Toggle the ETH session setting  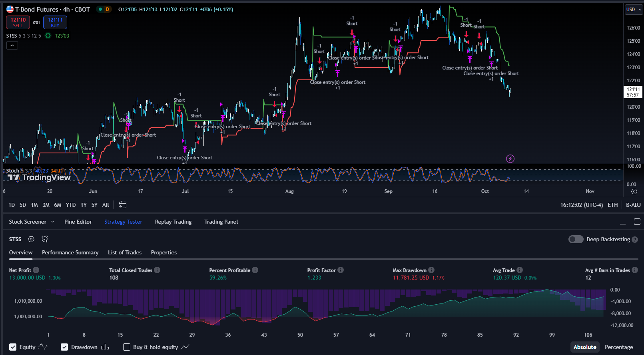612,205
